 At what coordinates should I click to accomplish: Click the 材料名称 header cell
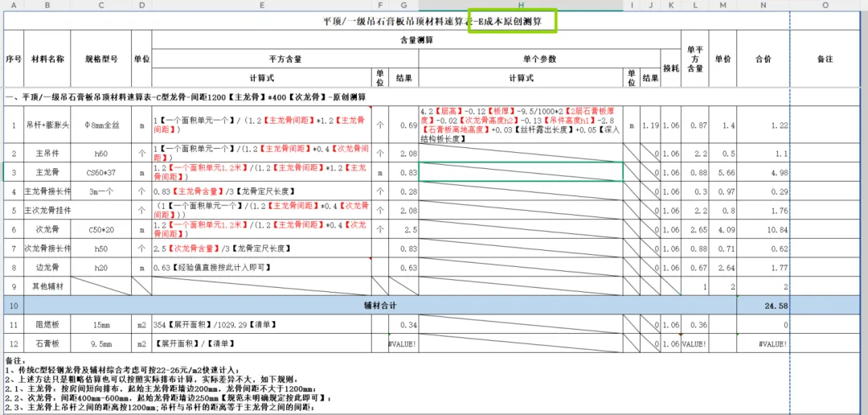(x=47, y=60)
